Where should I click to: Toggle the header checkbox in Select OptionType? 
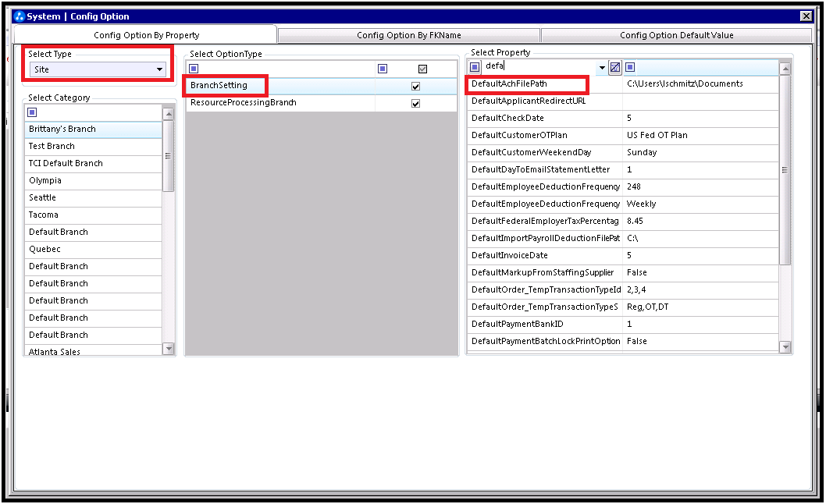point(422,69)
